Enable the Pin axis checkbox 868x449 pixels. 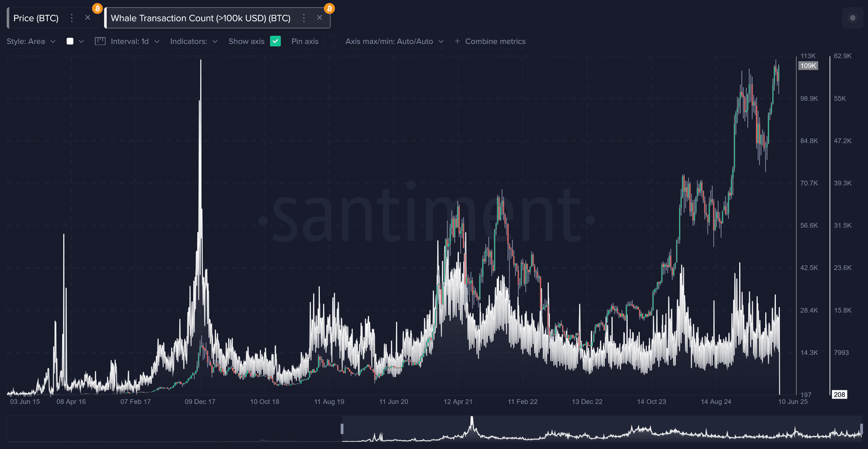tap(329, 41)
